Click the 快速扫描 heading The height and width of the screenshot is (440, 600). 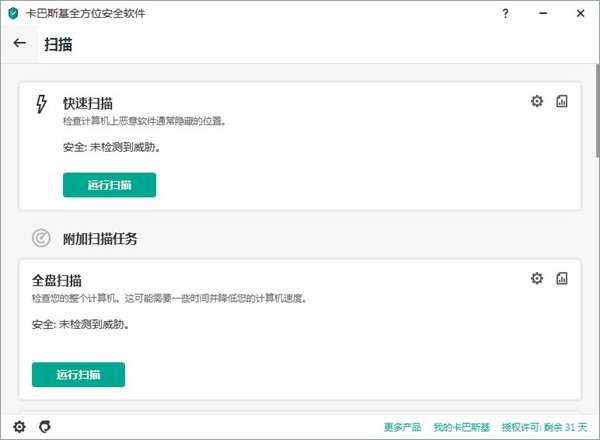point(88,103)
